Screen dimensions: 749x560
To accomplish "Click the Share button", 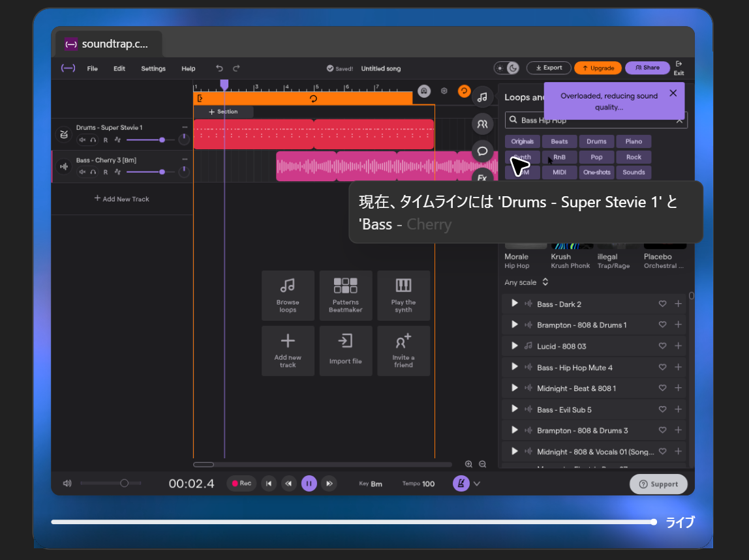I will 647,68.
